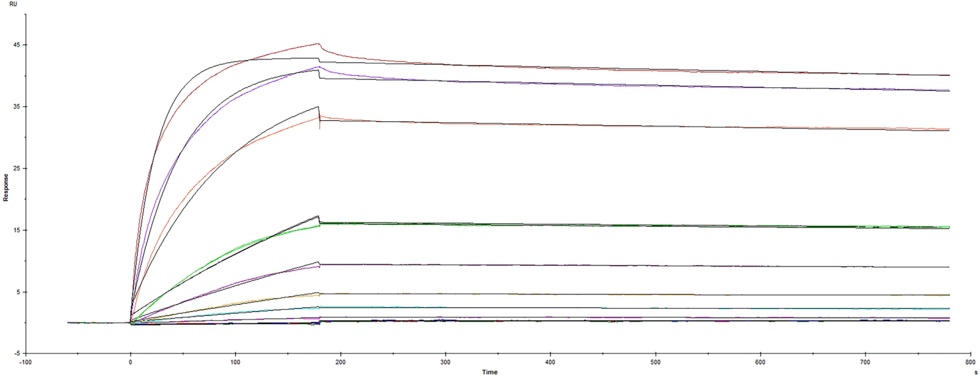Click the 400 tick label on x-axis
980x376 pixels.
pyautogui.click(x=550, y=362)
